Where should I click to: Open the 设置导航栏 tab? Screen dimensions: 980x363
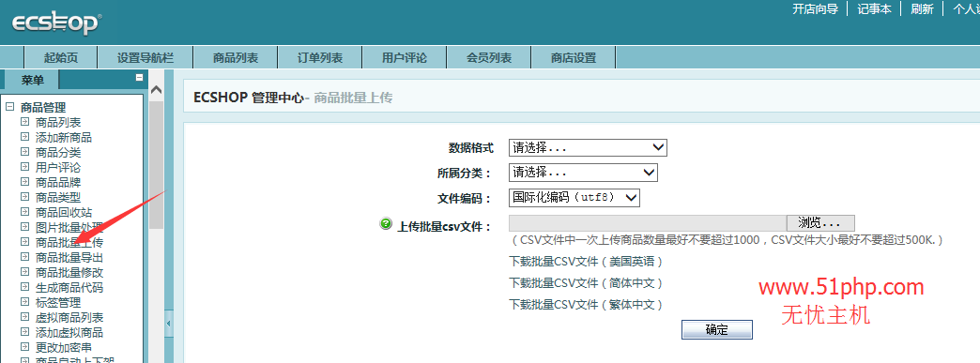145,57
